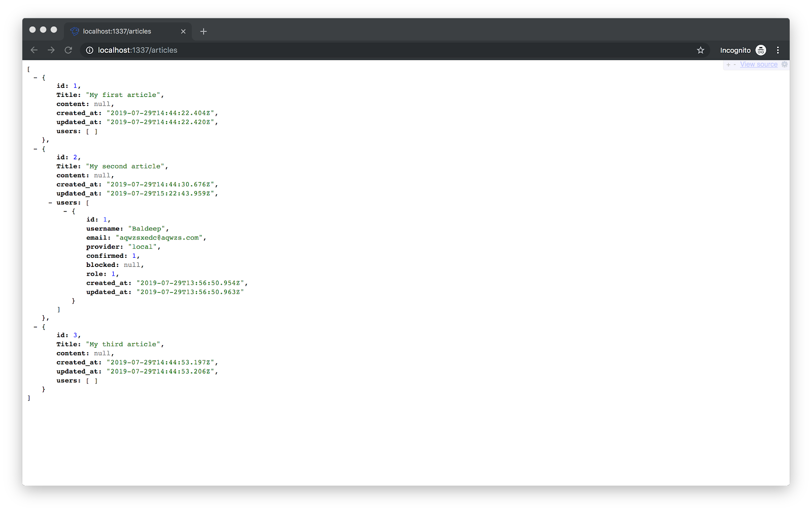The width and height of the screenshot is (812, 512).
Task: Click user updated_at value 2019-07-29T13:56:50.963Z
Action: pyautogui.click(x=190, y=292)
